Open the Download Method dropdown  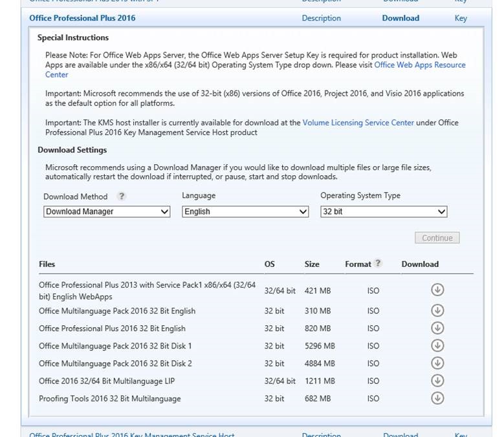click(107, 211)
